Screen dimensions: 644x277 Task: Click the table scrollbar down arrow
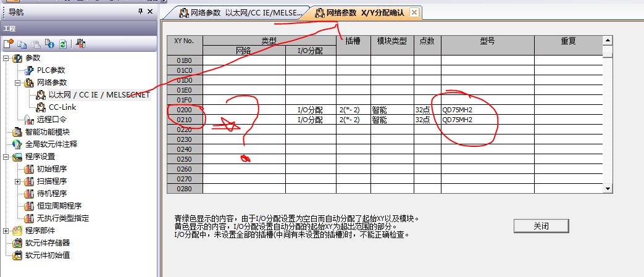[608, 188]
